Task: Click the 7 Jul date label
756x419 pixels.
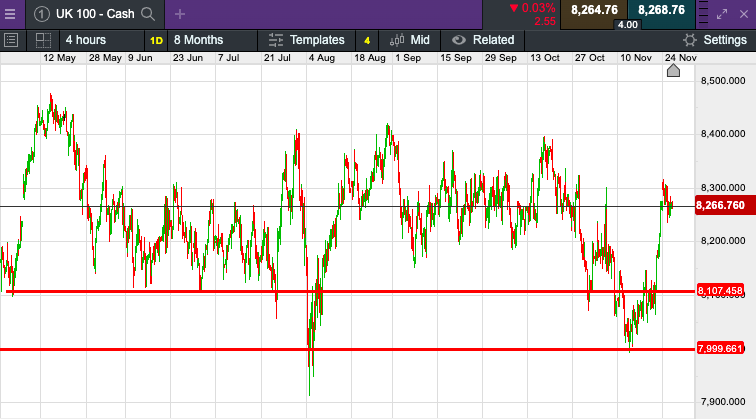Action: (x=229, y=58)
